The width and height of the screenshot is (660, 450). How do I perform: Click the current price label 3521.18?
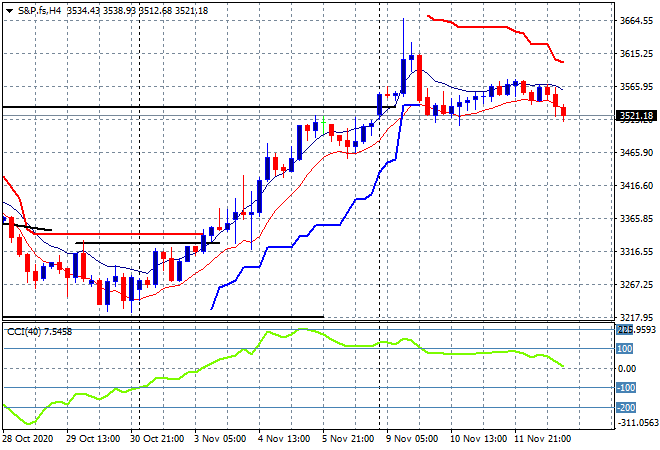coord(636,115)
